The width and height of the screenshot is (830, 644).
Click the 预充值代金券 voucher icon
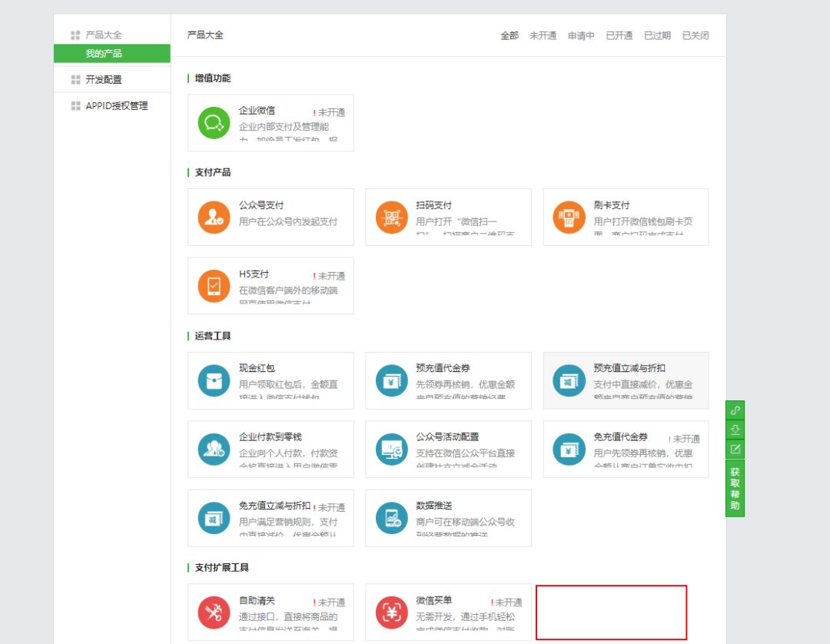[x=392, y=380]
